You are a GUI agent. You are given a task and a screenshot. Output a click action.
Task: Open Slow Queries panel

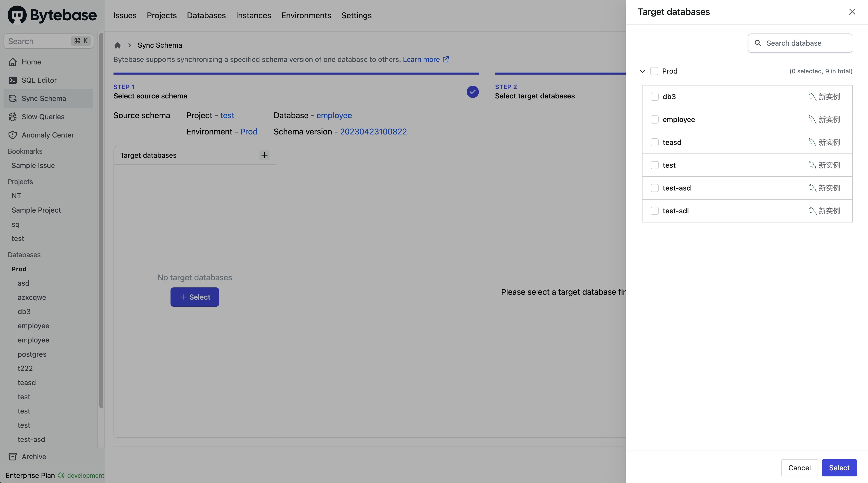coord(43,116)
